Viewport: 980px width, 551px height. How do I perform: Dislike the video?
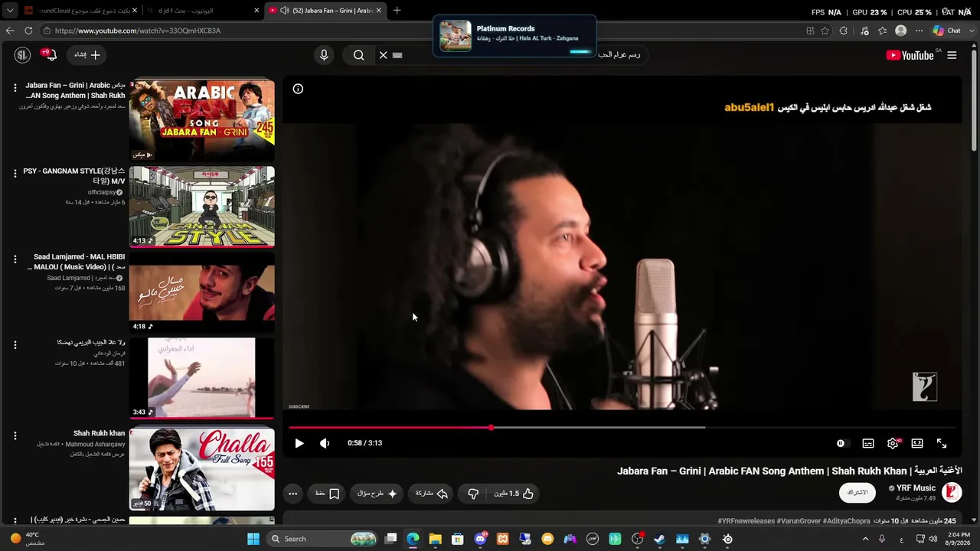473,494
